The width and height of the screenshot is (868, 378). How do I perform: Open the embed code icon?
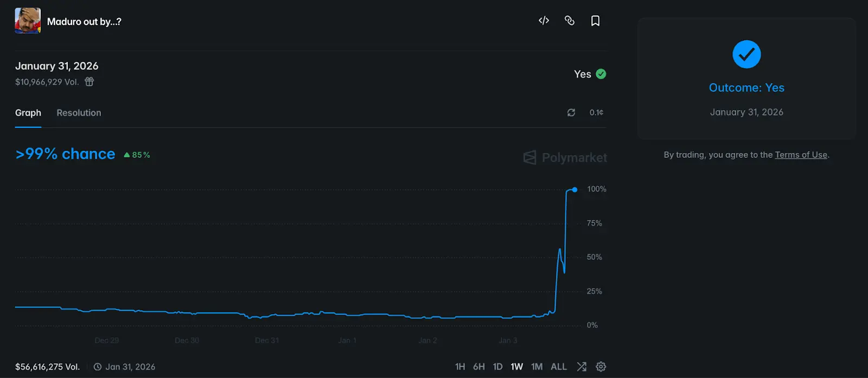(x=544, y=21)
